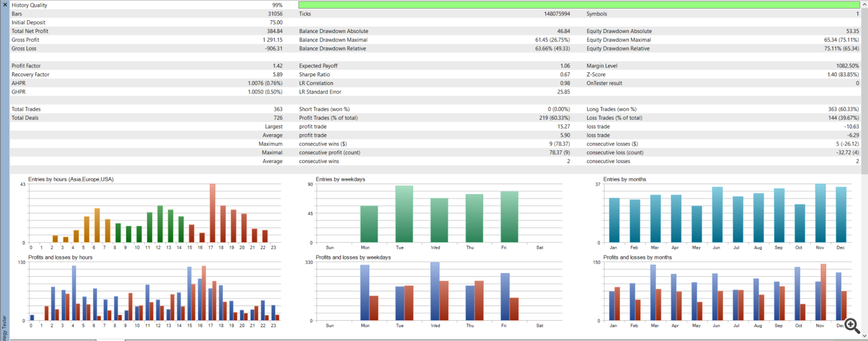The width and height of the screenshot is (868, 341).
Task: Click the Profits and losses by weekdays title
Action: coord(353,257)
